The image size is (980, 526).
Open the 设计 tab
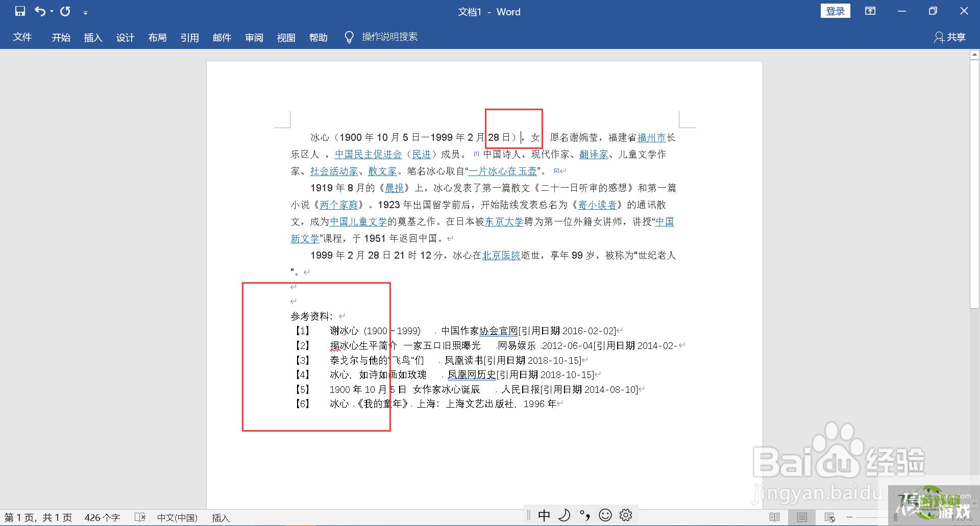click(x=125, y=37)
